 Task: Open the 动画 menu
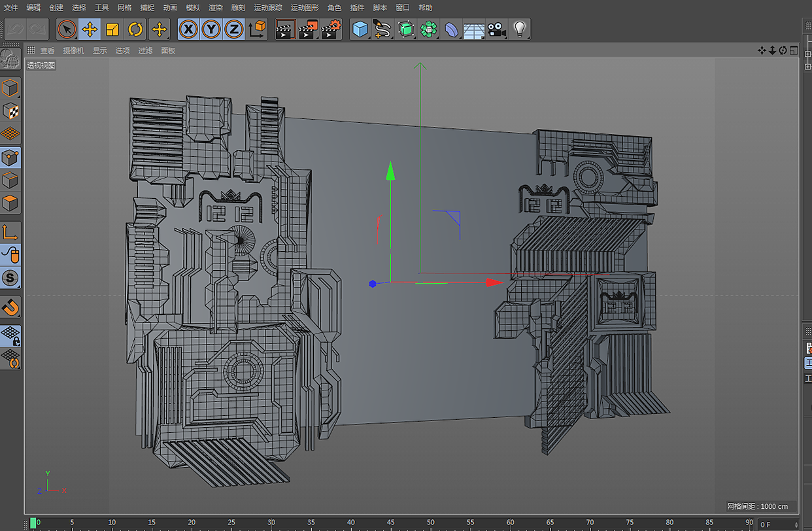point(170,8)
